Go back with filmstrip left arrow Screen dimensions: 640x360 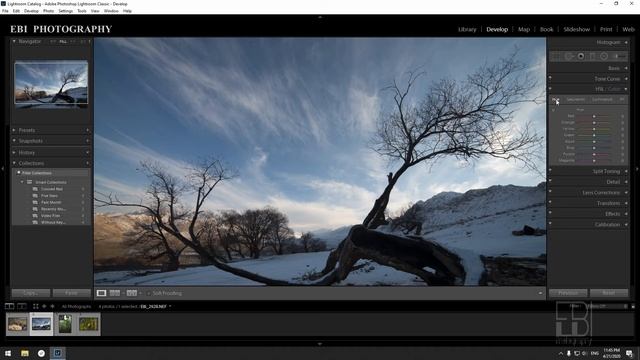(x=44, y=306)
